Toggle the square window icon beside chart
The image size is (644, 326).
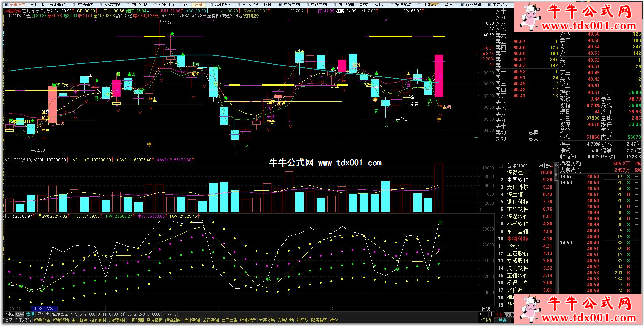coord(475,11)
